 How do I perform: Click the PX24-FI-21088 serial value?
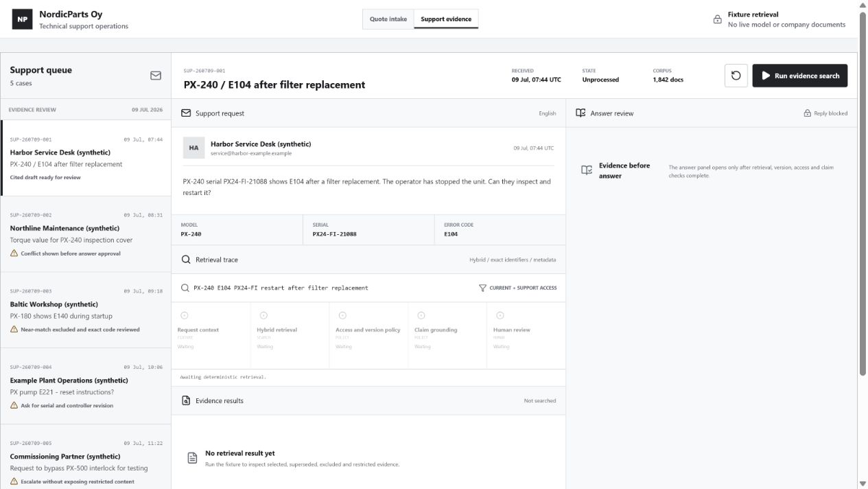tap(334, 234)
